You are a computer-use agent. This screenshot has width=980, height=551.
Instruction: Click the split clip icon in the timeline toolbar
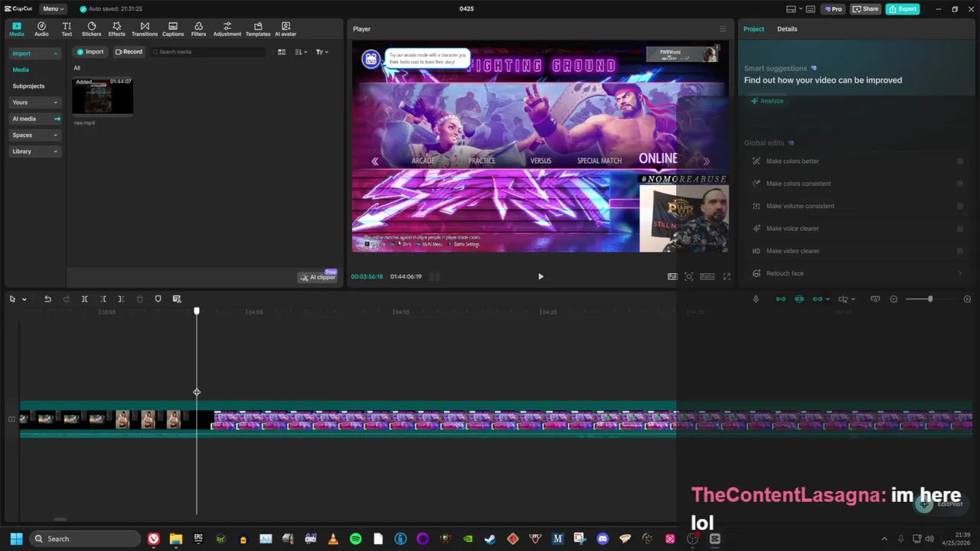(x=84, y=299)
